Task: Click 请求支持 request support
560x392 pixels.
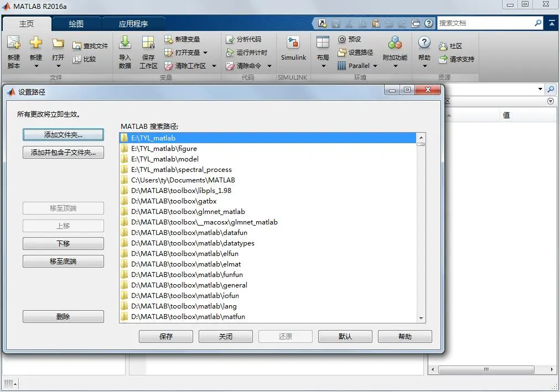Action: pyautogui.click(x=457, y=59)
